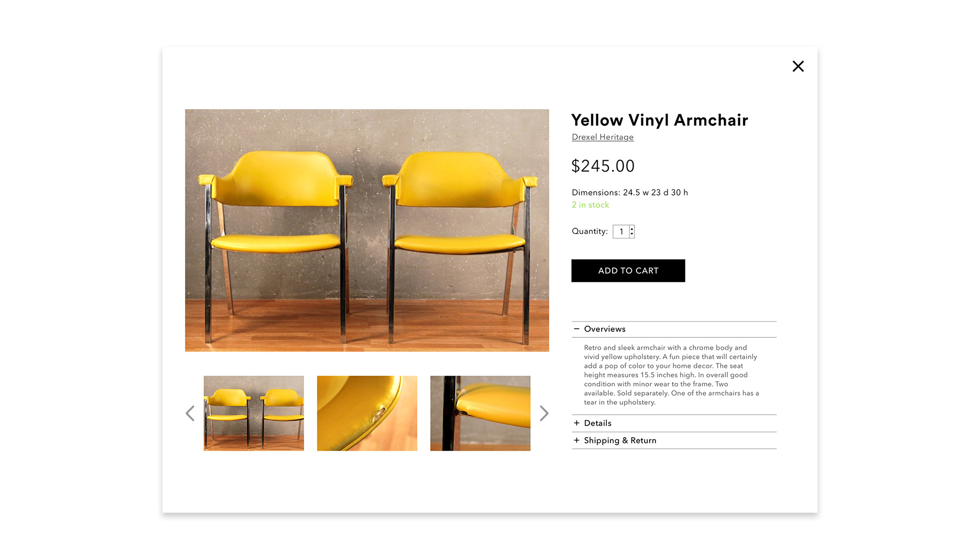The image size is (980, 560).
Task: Select the chrome leg detail thumbnail
Action: 480,413
